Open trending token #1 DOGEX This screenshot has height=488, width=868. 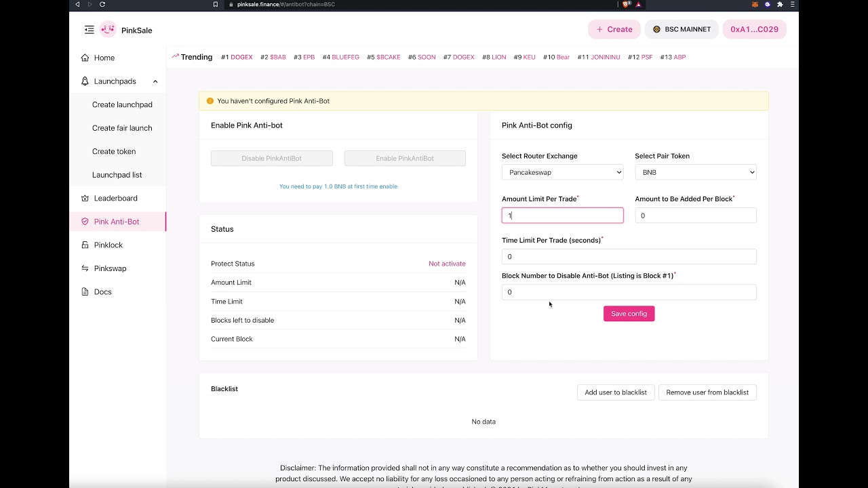[237, 57]
